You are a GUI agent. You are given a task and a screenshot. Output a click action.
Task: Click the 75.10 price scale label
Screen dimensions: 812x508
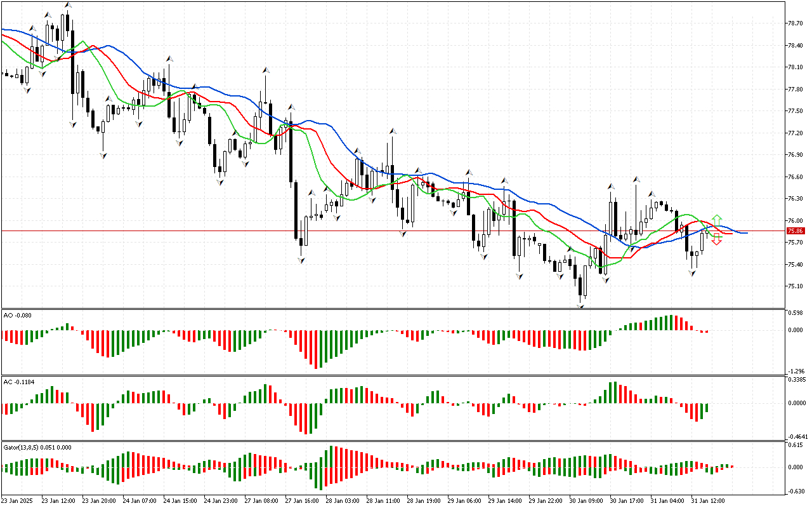tap(796, 286)
